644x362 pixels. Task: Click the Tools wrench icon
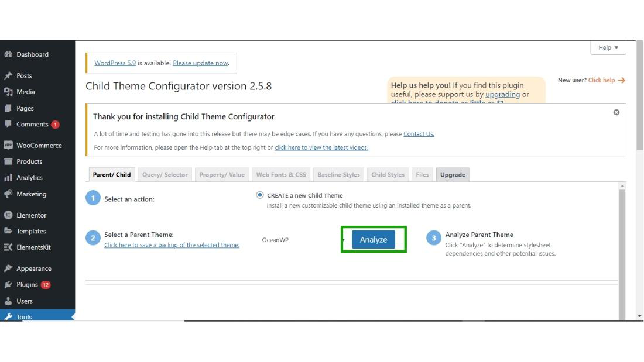(8, 317)
